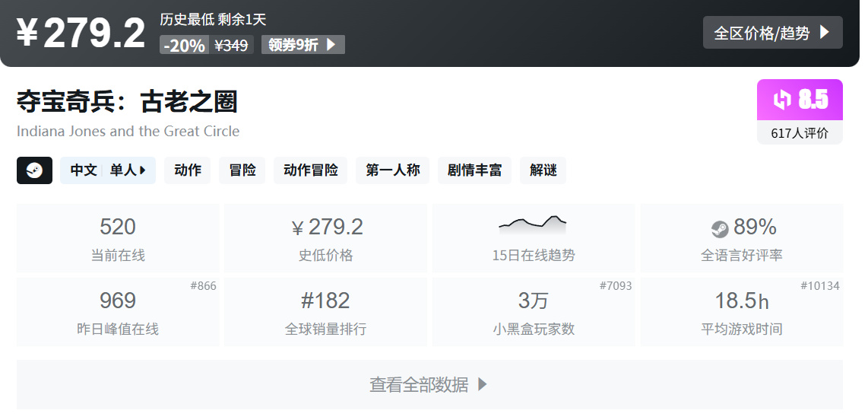Expand 查看全部数据 to view all data
868x420 pixels.
point(429,384)
